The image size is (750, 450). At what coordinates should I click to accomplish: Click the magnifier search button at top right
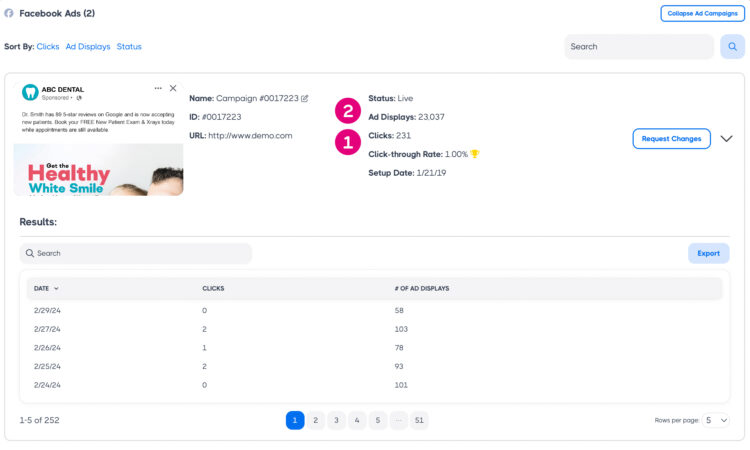coord(732,46)
